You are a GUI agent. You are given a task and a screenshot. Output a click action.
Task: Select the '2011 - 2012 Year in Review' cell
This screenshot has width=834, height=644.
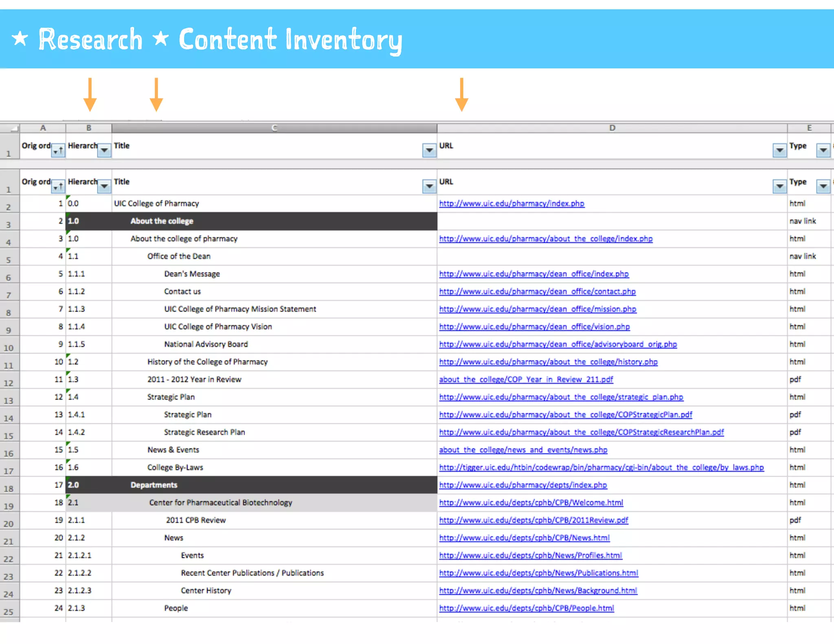pyautogui.click(x=274, y=379)
